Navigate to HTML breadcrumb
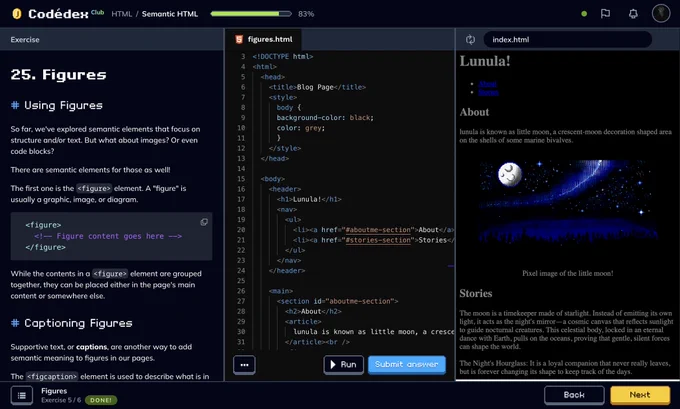This screenshot has width=680, height=409. tap(121, 14)
